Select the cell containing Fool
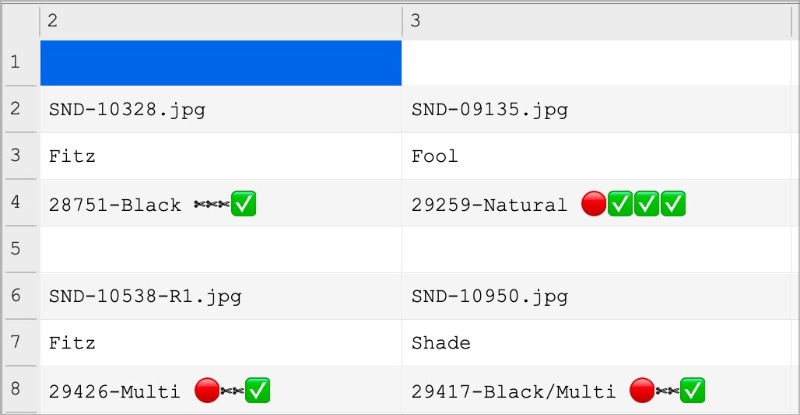The width and height of the screenshot is (800, 415). coord(597,156)
